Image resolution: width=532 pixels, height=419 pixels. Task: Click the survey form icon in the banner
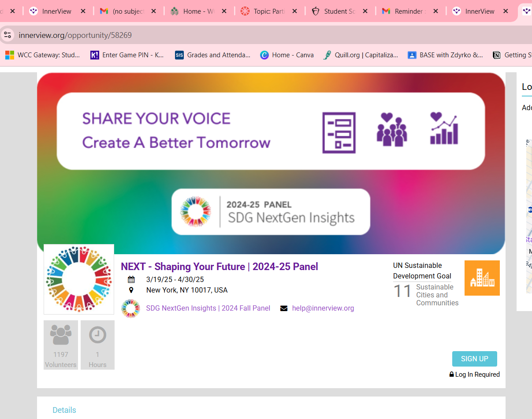339,133
